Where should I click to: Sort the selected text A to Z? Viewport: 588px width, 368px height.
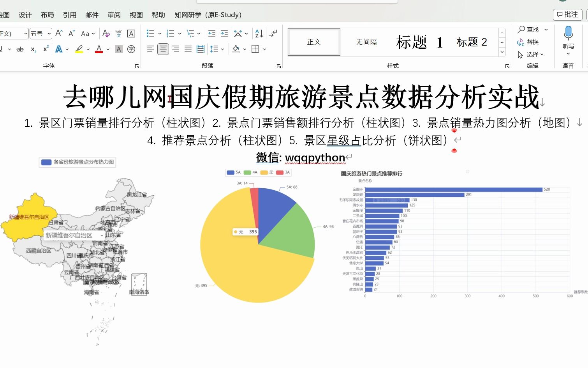pos(259,34)
